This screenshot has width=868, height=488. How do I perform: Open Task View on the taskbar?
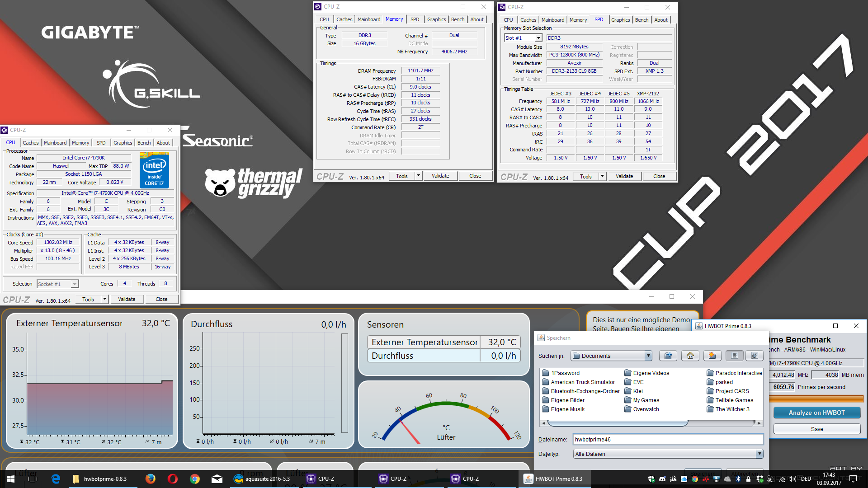(33, 479)
